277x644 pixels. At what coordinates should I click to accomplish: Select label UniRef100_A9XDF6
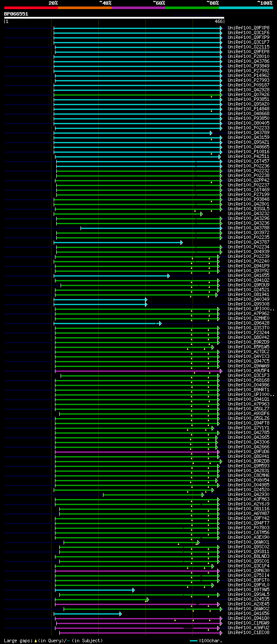pyautogui.click(x=248, y=413)
